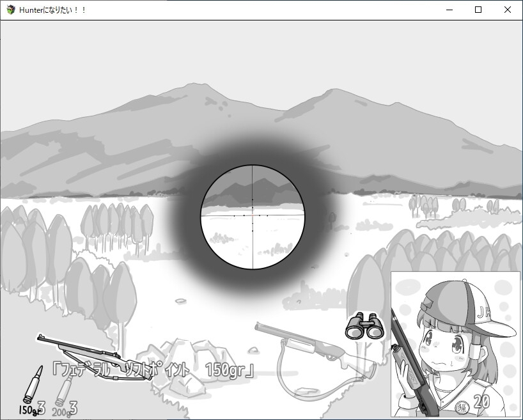Choose the 200gr bullet ammo icon

[62, 391]
